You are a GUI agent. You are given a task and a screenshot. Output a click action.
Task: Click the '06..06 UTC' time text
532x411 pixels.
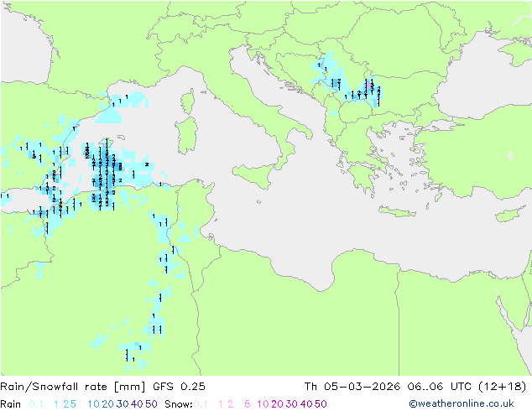coord(438,387)
